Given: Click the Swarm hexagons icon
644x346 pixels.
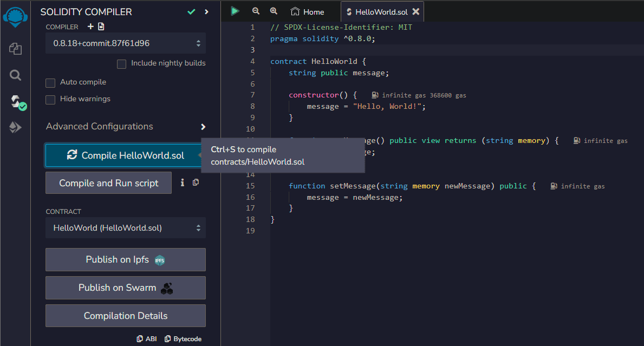Looking at the screenshot, I should [167, 289].
